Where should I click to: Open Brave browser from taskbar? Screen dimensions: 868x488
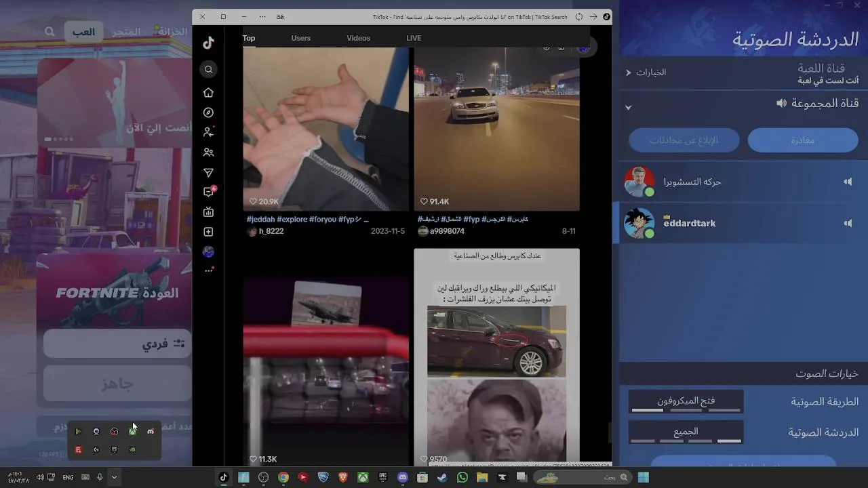click(343, 477)
